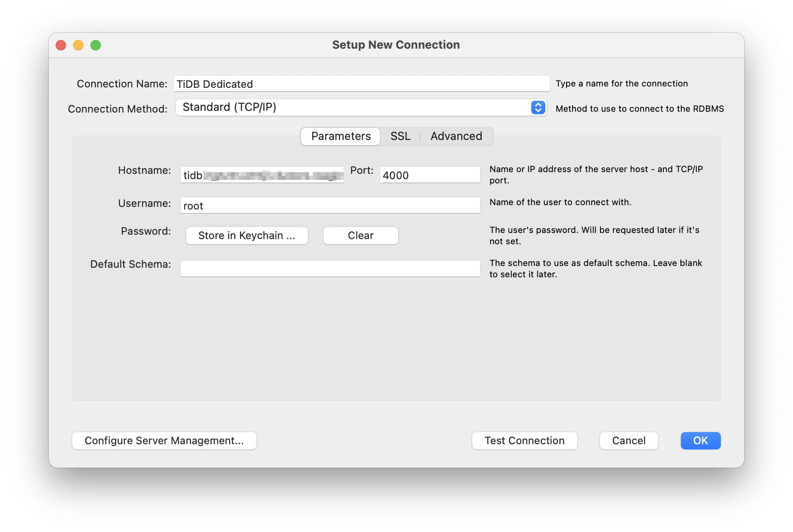Viewport: 793px width, 532px height.
Task: Run Test Connection
Action: [x=524, y=440]
